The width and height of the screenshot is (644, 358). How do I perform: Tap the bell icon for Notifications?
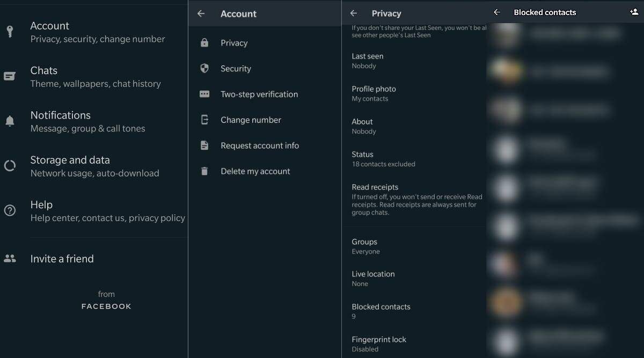pyautogui.click(x=10, y=121)
